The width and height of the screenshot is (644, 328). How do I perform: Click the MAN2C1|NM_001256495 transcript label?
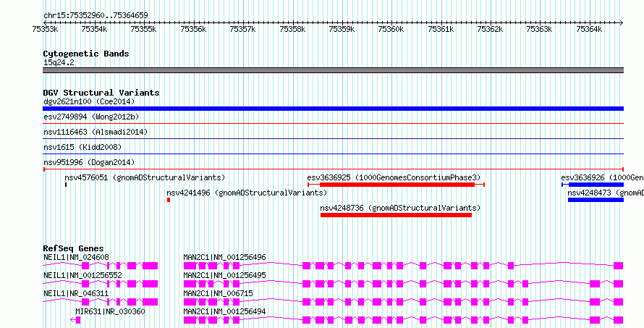[224, 275]
